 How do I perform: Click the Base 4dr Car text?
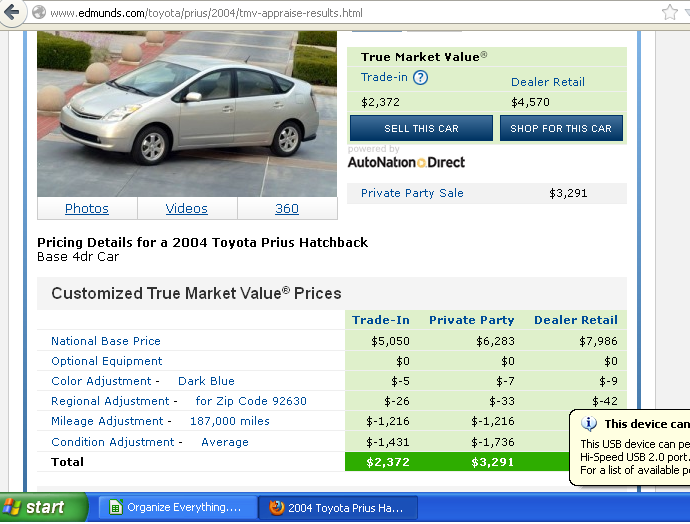tap(78, 257)
